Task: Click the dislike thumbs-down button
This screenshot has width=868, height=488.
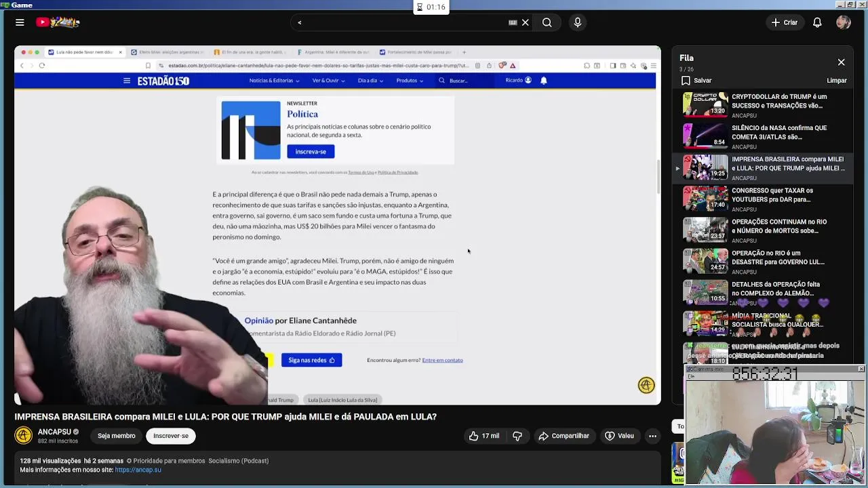Action: [x=517, y=436]
